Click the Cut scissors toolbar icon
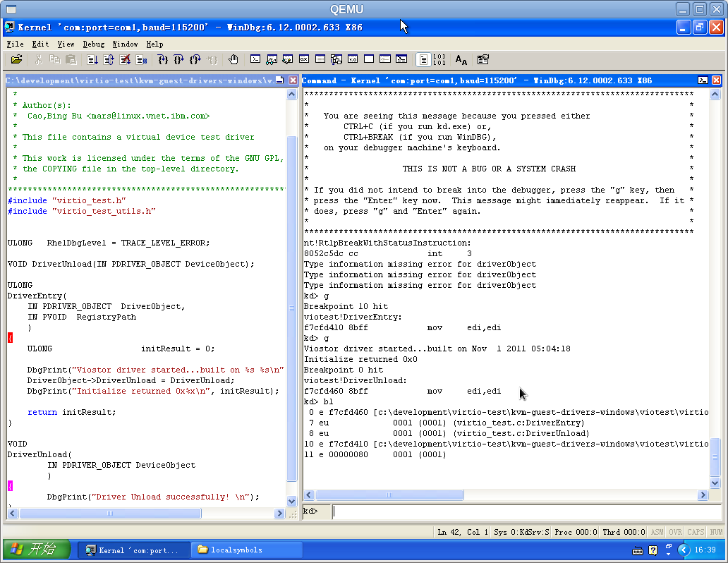The width and height of the screenshot is (728, 563). [39, 59]
